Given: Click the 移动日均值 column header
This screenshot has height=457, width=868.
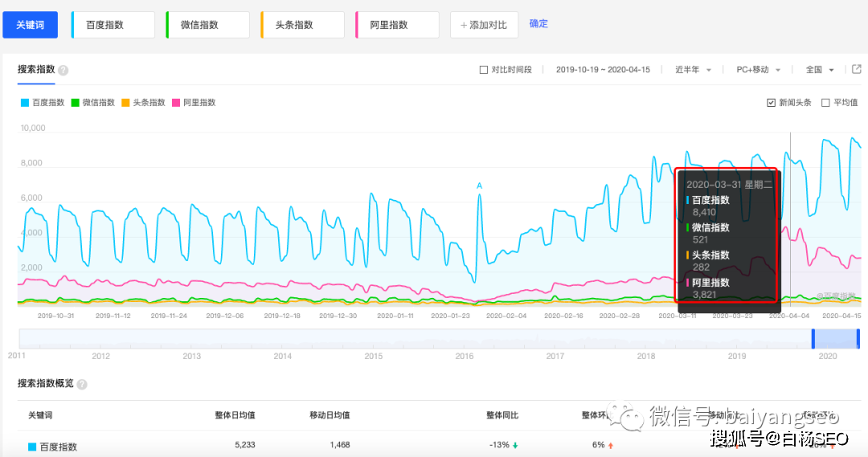Looking at the screenshot, I should coord(330,415).
